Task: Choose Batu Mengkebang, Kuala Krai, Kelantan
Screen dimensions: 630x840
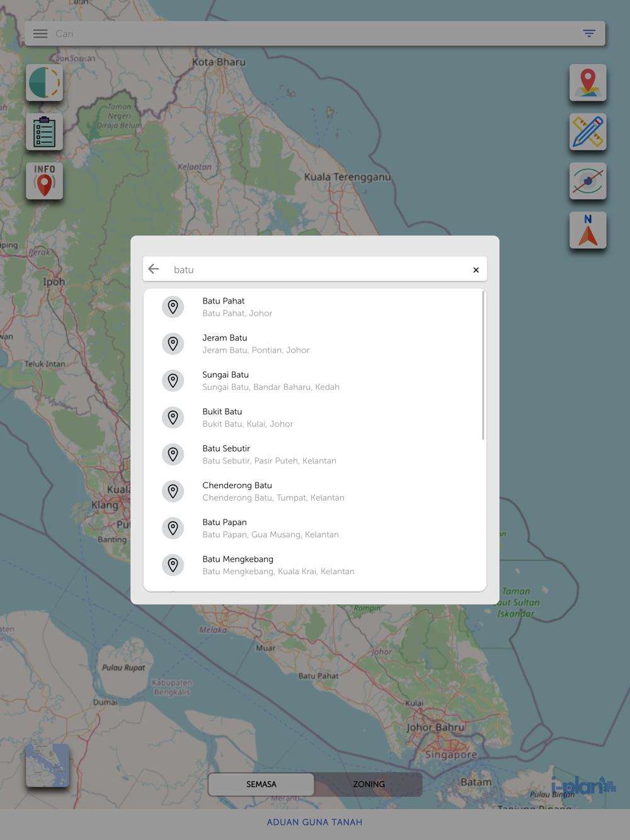Action: (x=278, y=572)
